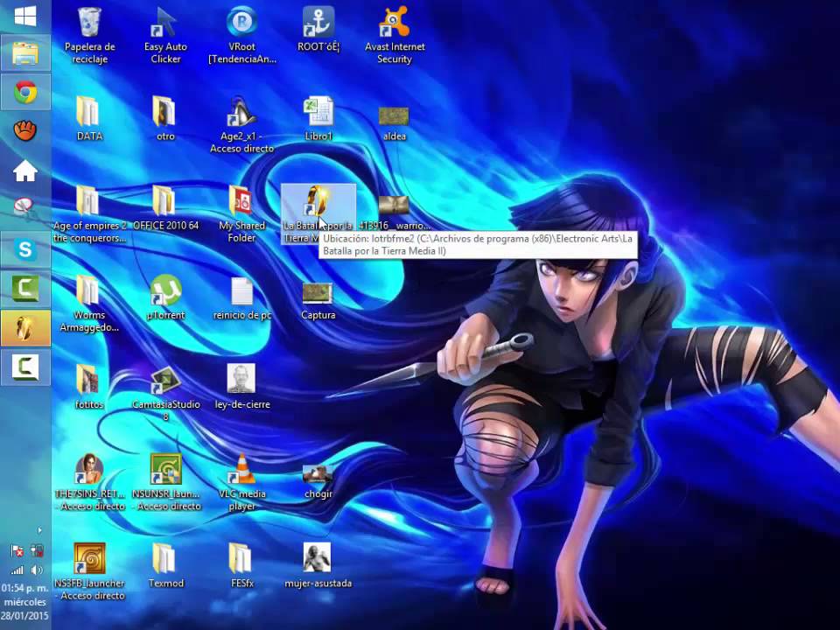Show hidden tray icons arrow

point(39,530)
